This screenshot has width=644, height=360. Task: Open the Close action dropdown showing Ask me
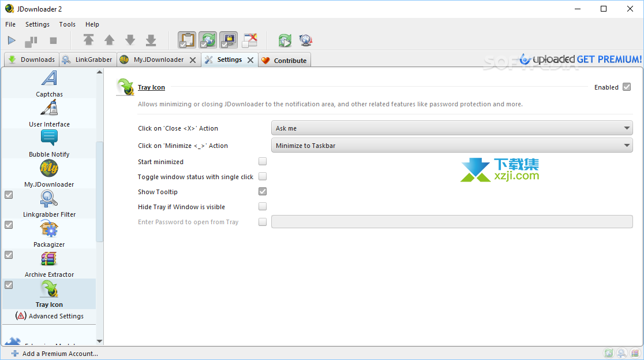452,128
